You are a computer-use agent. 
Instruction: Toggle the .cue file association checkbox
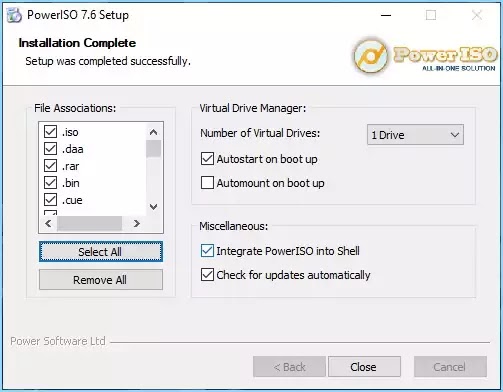click(50, 200)
